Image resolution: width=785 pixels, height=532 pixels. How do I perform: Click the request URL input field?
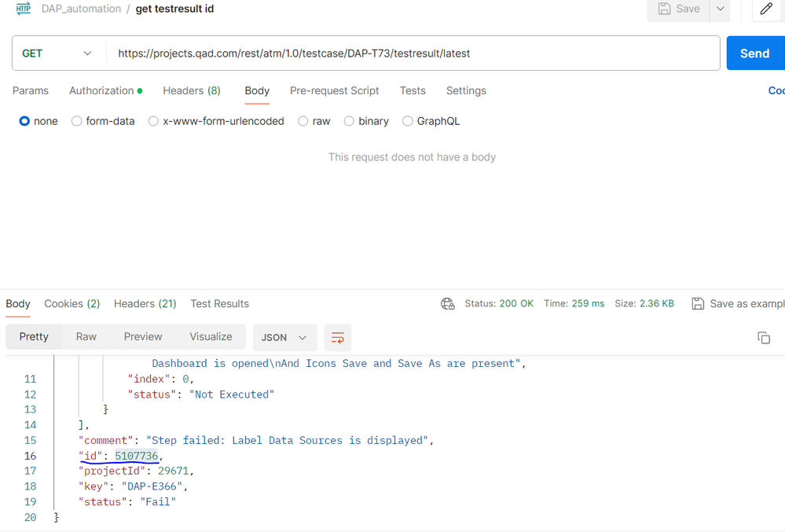[413, 53]
